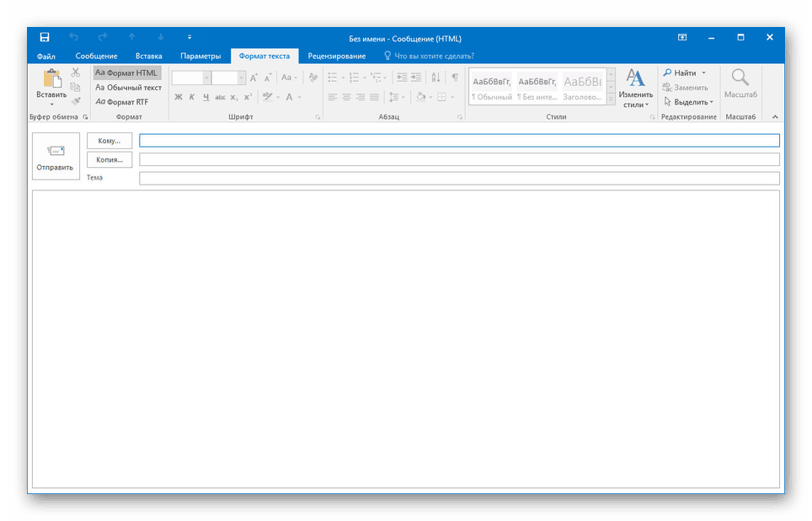Switch the message to Обычный текст format
Viewport: 812px width, 521px height.
[127, 87]
